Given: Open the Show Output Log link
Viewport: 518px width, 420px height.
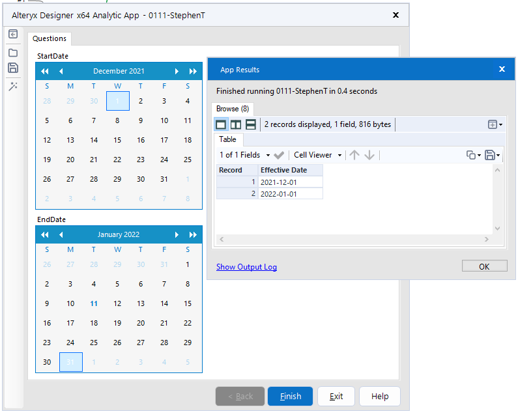Looking at the screenshot, I should tap(246, 267).
